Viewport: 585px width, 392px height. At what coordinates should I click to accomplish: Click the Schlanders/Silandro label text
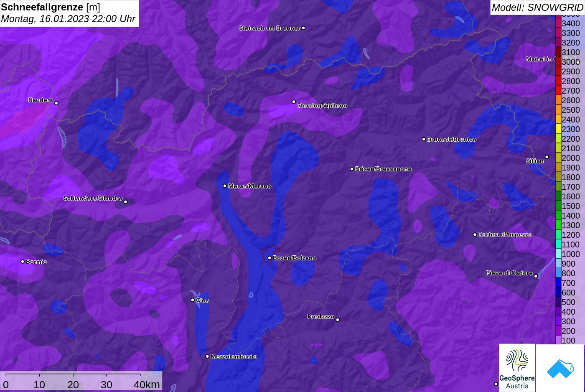click(93, 198)
